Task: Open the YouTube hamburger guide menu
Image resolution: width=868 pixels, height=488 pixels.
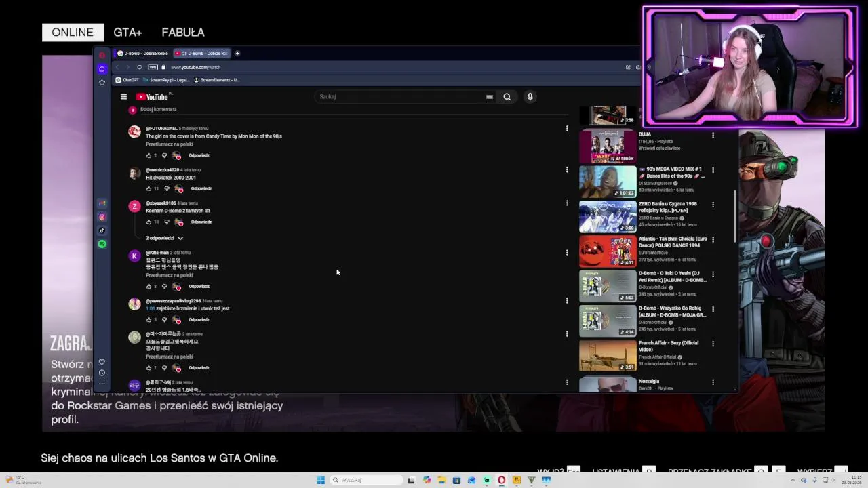Action: point(123,97)
